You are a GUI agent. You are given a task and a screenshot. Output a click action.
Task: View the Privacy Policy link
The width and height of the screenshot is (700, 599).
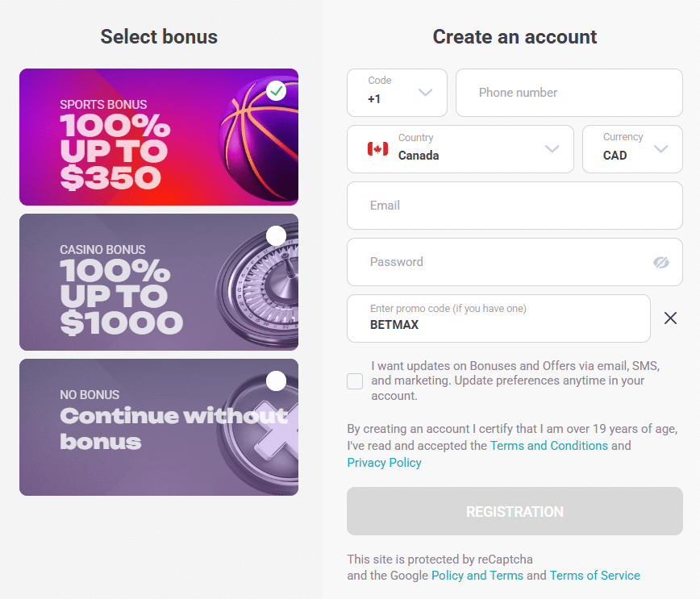pos(384,462)
